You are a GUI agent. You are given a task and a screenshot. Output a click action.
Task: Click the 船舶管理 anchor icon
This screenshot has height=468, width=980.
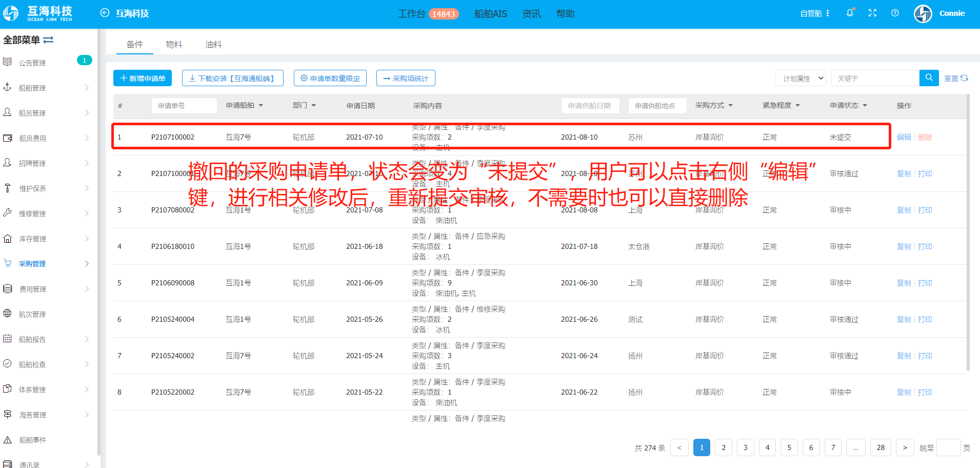pyautogui.click(x=8, y=87)
